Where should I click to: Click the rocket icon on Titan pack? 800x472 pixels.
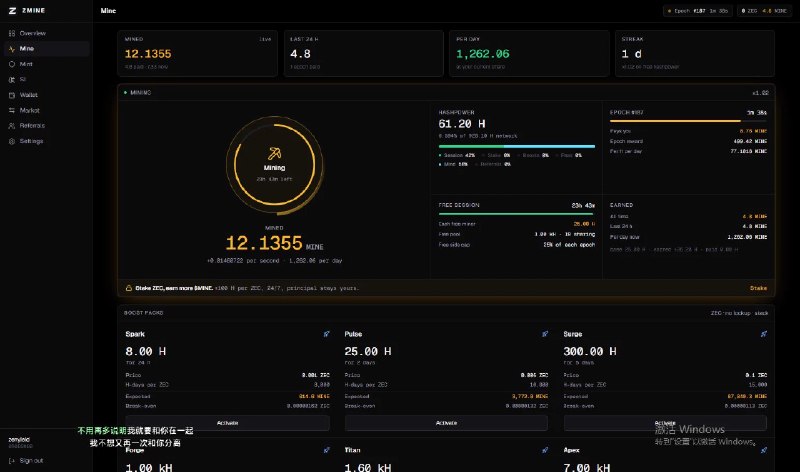pos(545,450)
